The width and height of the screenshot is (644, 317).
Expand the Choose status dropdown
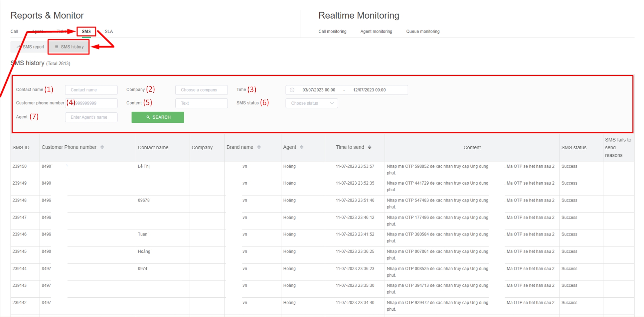coord(311,103)
